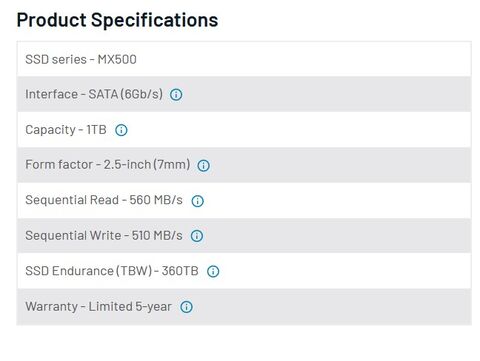Screen dimensions: 480x361
Task: Open the Warranty Limited 5-year info icon
Action: [186, 307]
